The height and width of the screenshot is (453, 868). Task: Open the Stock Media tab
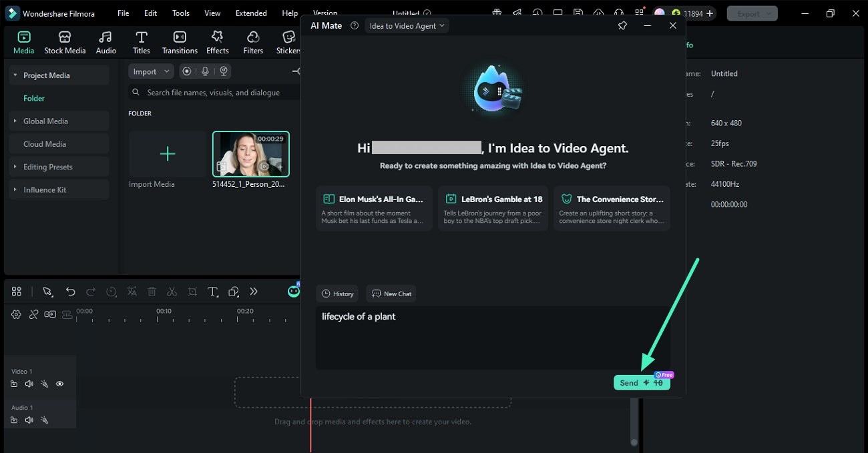[65, 43]
